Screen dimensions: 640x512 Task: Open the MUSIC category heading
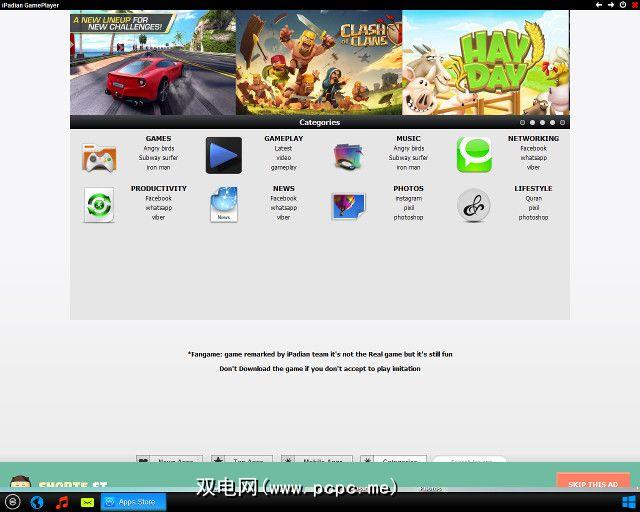click(408, 138)
